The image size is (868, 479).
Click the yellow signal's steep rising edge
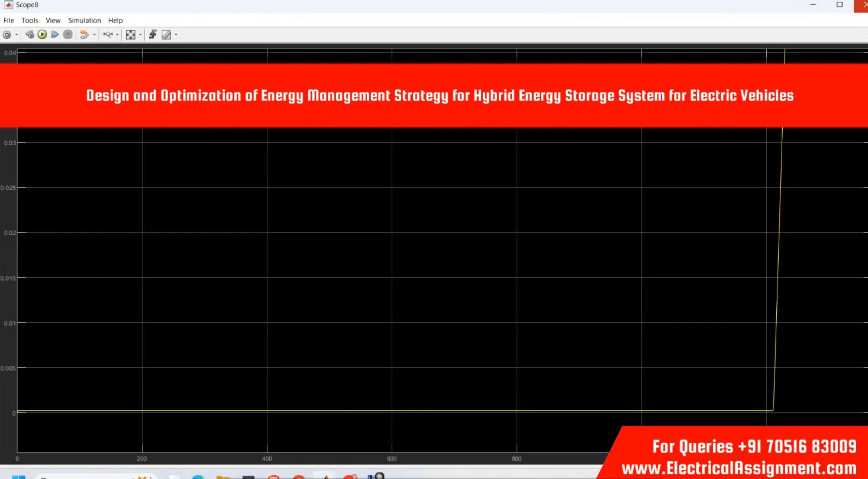[x=779, y=237]
